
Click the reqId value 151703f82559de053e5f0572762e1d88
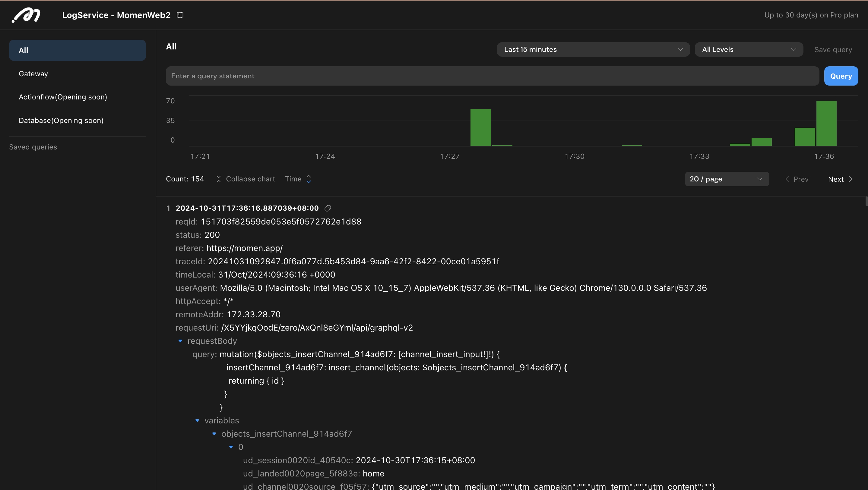281,221
